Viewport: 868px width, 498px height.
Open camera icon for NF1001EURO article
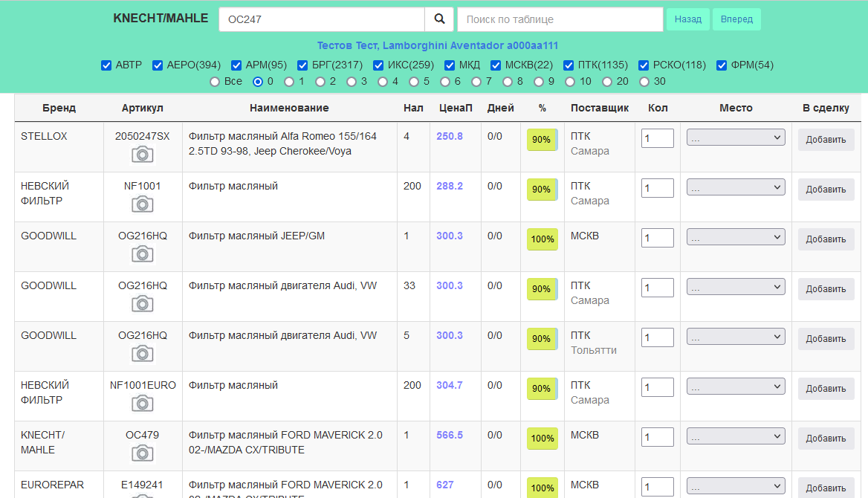pyautogui.click(x=143, y=404)
